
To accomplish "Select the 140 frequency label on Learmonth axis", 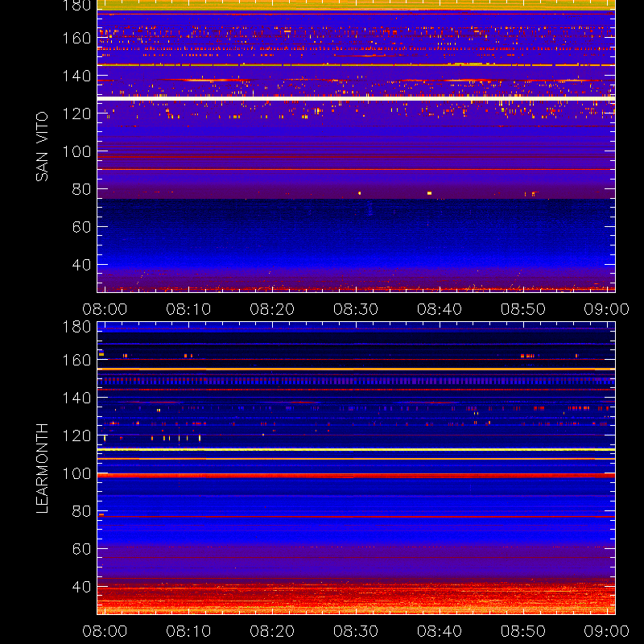I will pyautogui.click(x=76, y=398).
